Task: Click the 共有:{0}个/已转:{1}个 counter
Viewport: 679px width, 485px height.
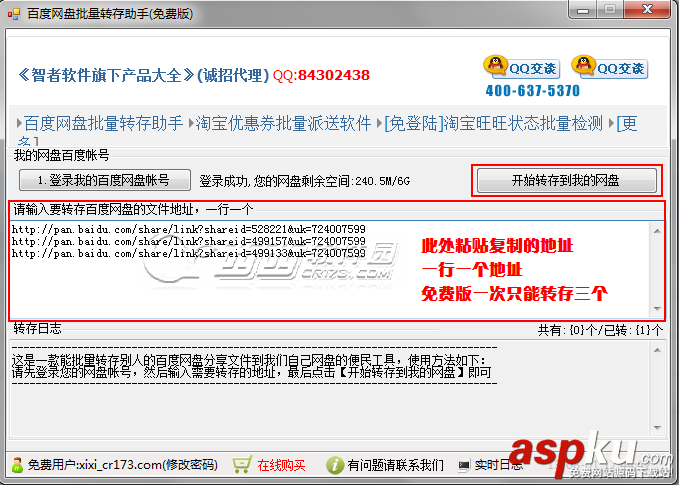Action: (600, 330)
